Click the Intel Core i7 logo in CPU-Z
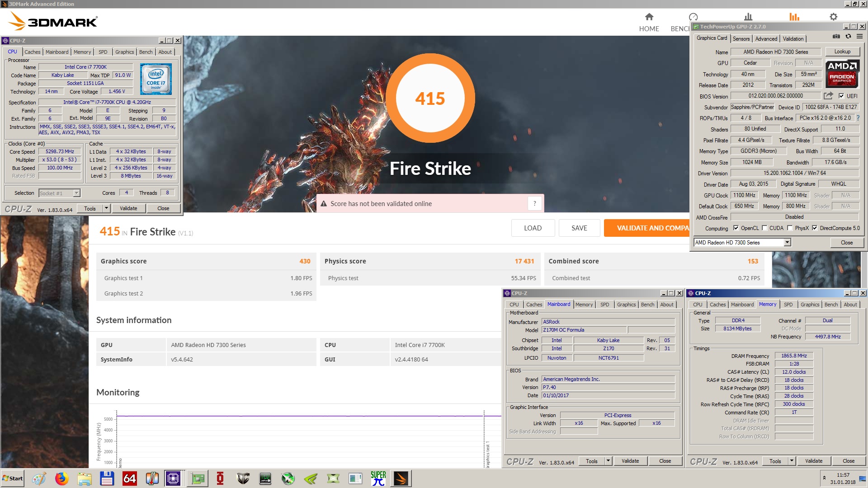 156,79
